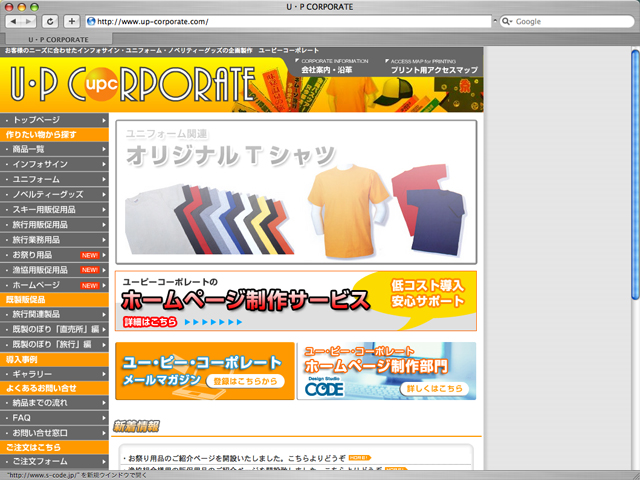The height and width of the screenshot is (480, 640).
Task: Click the arrow beside 旅行業務用品
Action: point(104,240)
